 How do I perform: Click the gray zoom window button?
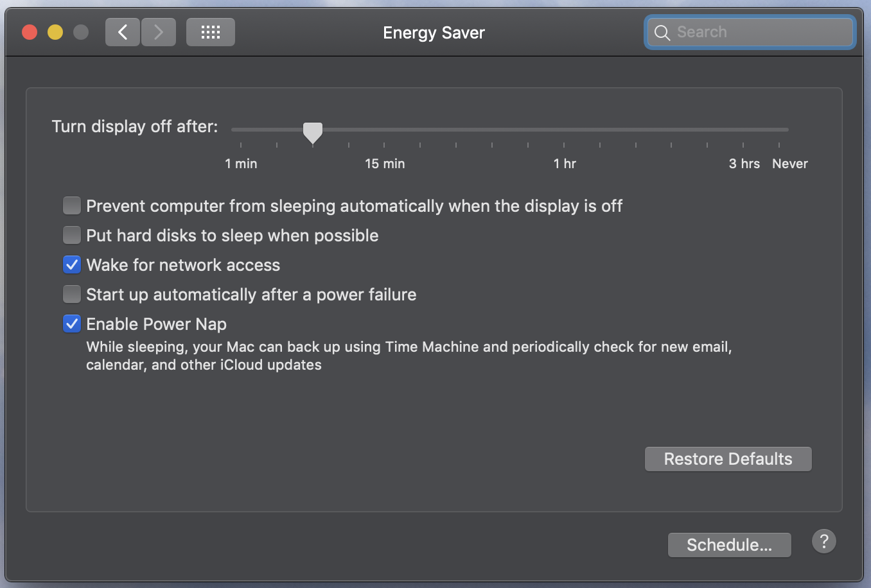(x=81, y=32)
